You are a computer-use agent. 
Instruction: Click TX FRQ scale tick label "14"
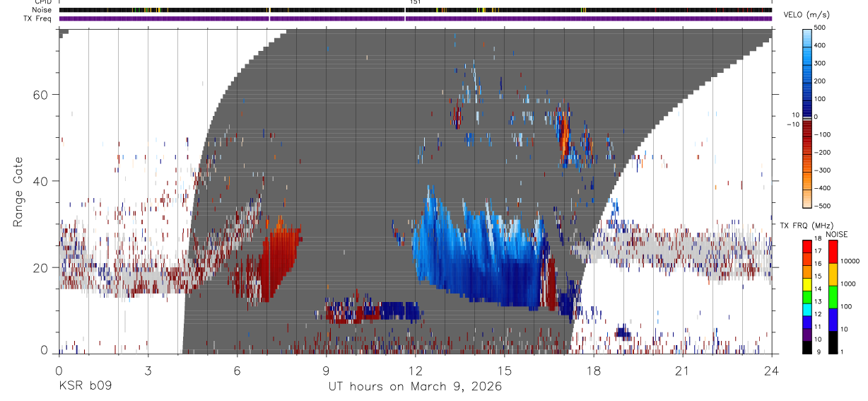point(818,289)
